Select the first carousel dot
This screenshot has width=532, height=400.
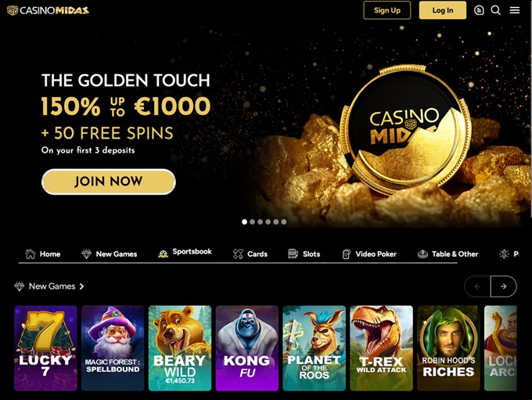point(244,222)
